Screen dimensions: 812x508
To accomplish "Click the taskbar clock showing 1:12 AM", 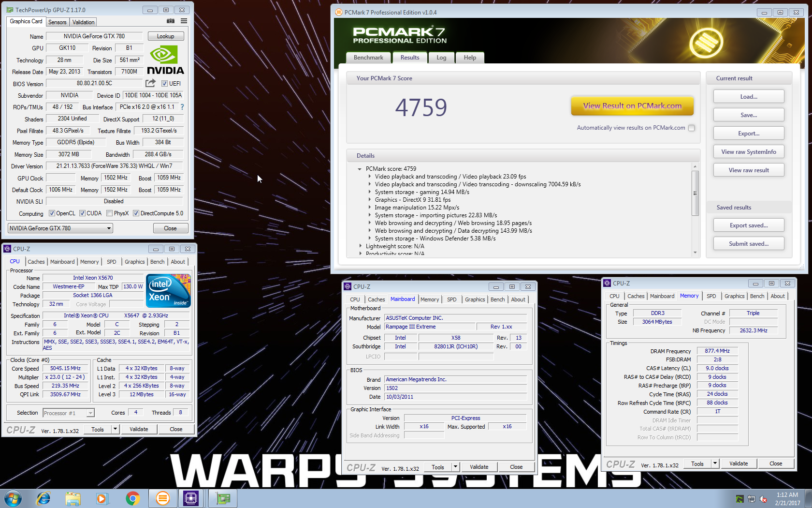I will coord(787,499).
